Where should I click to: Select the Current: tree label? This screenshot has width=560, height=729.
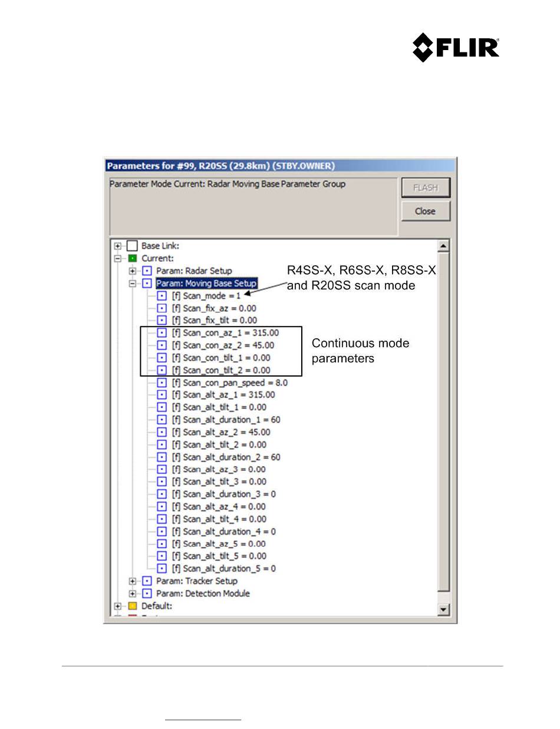pos(158,259)
